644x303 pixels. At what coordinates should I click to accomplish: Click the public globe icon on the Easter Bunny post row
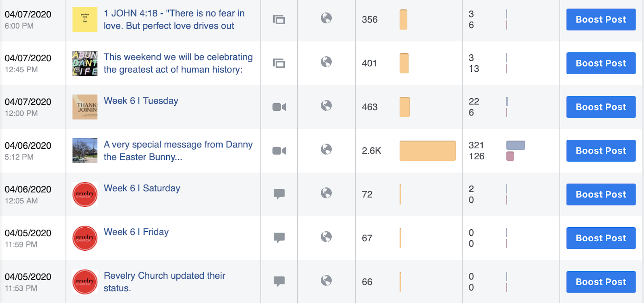[326, 149]
